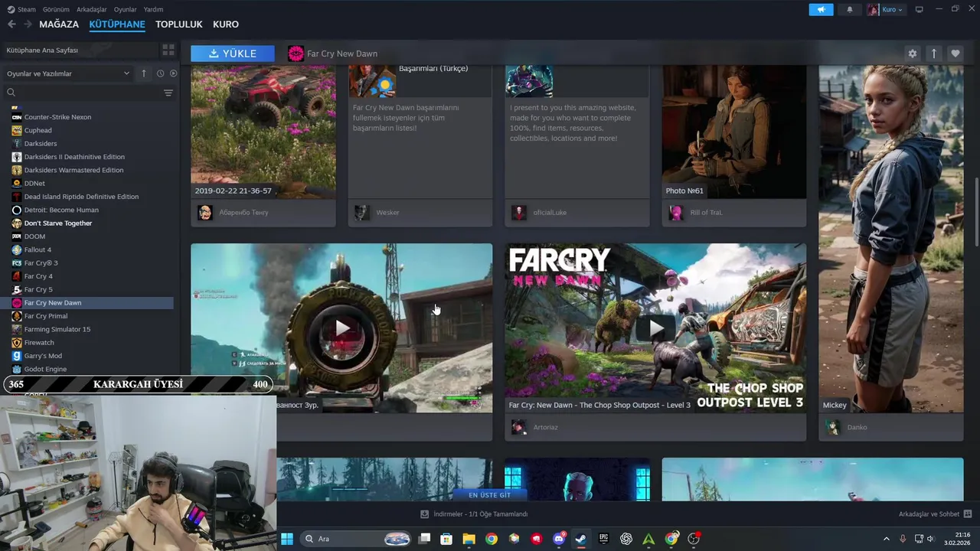Click the downloads status icon in bottom bar
The width and height of the screenshot is (980, 551).
click(x=425, y=514)
